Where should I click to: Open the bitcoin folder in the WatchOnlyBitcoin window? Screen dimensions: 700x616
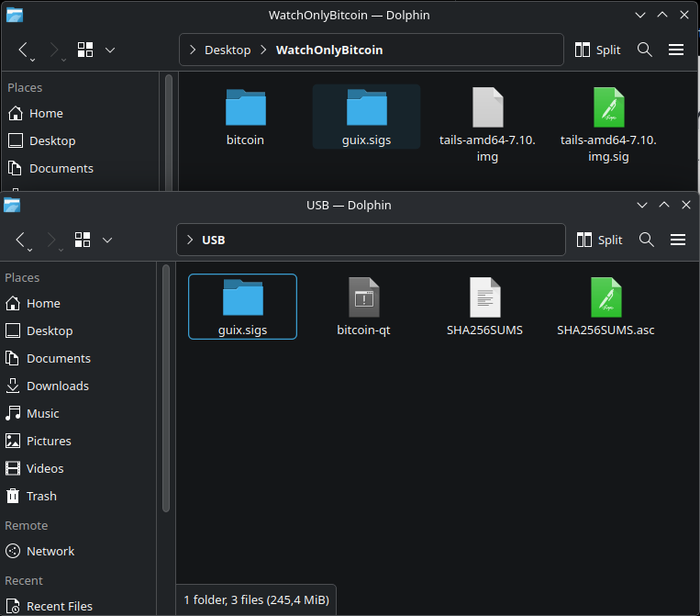pos(245,117)
